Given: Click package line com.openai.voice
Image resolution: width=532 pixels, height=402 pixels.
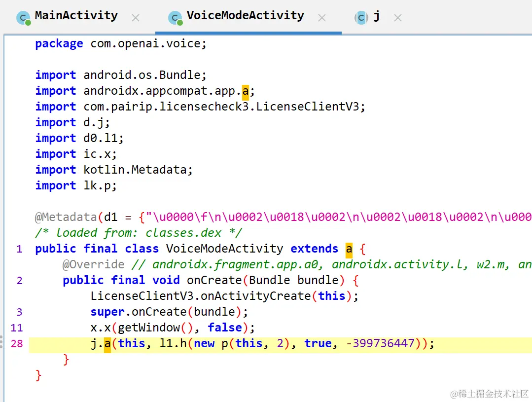Looking at the screenshot, I should (x=121, y=43).
